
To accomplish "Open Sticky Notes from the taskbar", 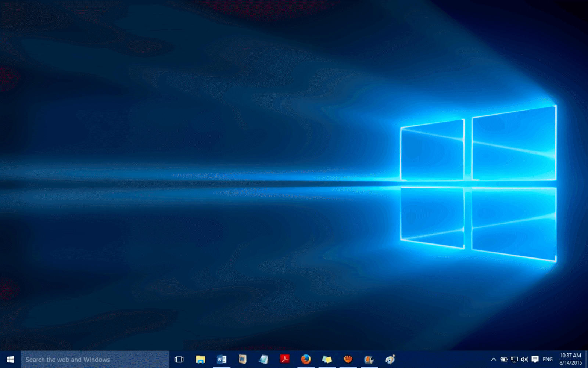I will click(x=326, y=360).
